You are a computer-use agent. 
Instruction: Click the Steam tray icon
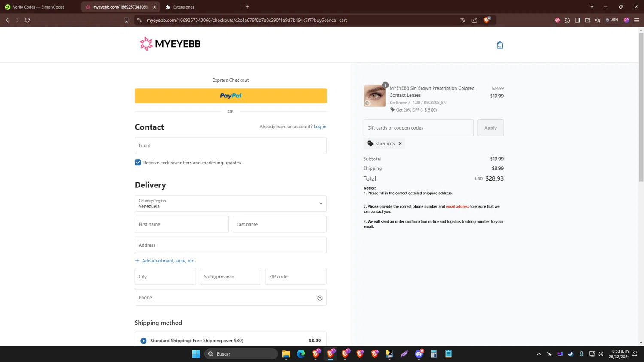571,354
